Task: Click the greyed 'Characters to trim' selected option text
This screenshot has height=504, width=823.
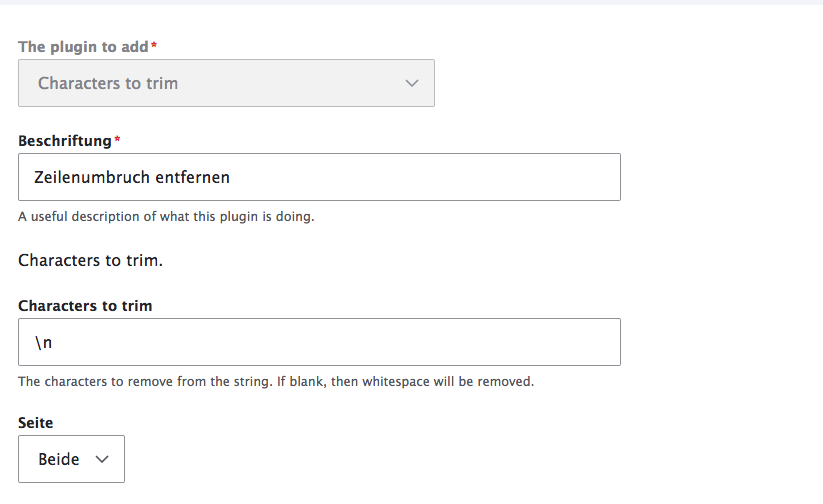Action: pos(108,83)
